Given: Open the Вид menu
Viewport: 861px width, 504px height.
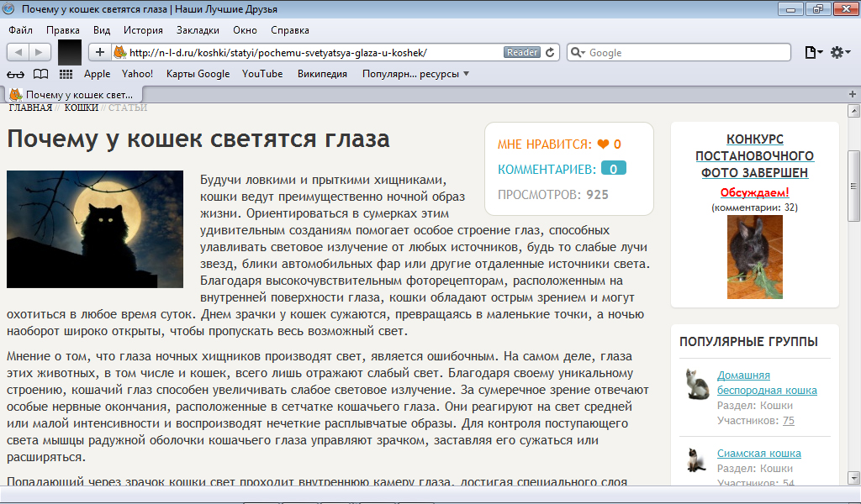Looking at the screenshot, I should (x=102, y=30).
